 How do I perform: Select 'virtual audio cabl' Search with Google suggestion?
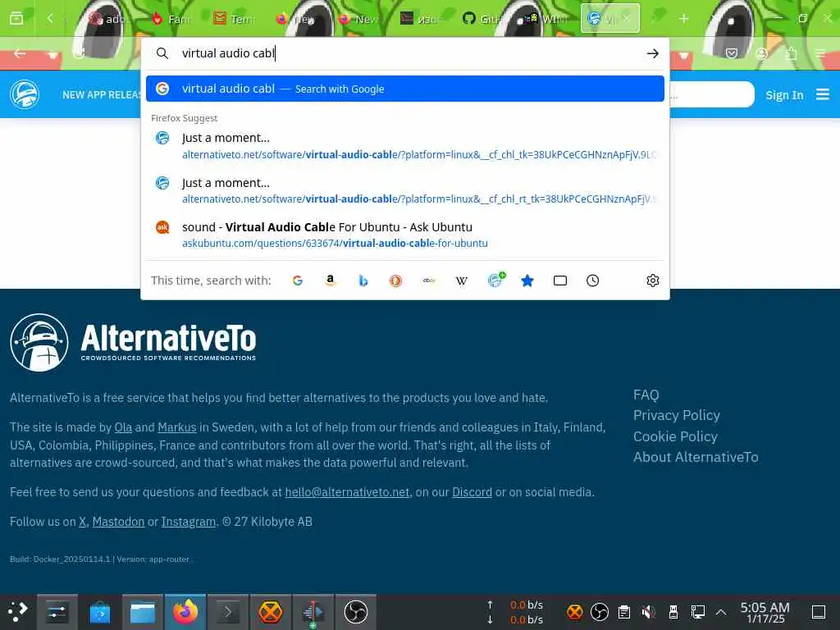[x=405, y=89]
